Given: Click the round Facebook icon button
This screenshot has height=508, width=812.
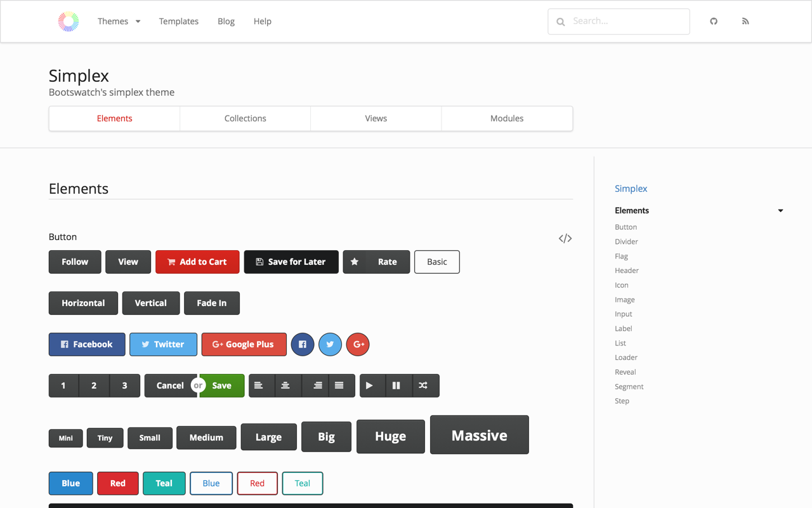Looking at the screenshot, I should [303, 344].
